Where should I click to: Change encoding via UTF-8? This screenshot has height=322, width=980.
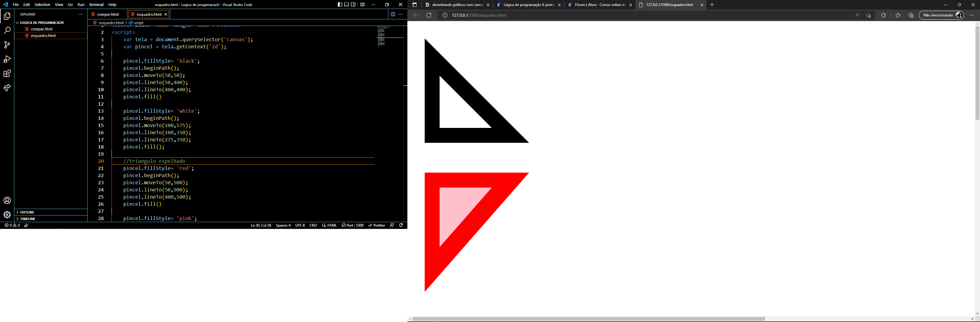pos(300,225)
